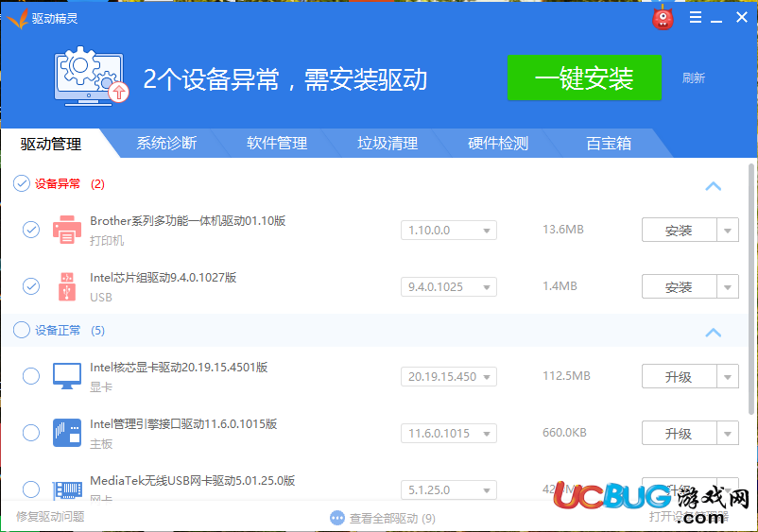Collapse the 设备正常 section chevron
The height and width of the screenshot is (532, 758).
click(x=713, y=333)
